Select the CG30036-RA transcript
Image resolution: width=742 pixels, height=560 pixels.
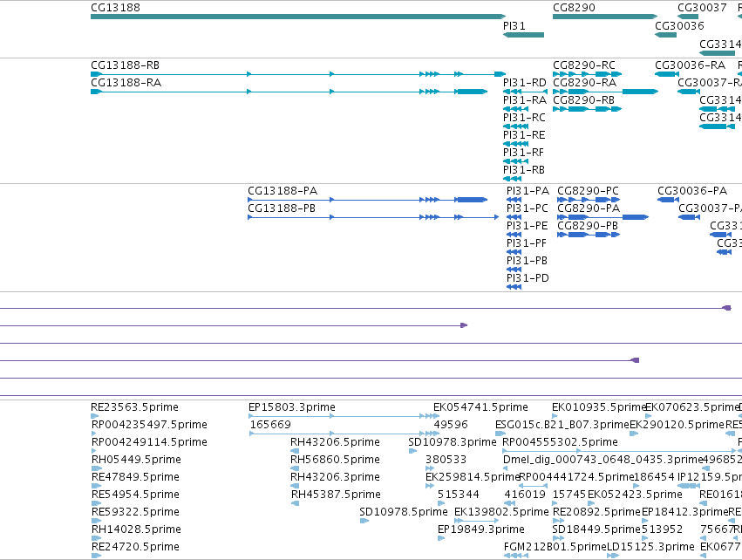667,74
